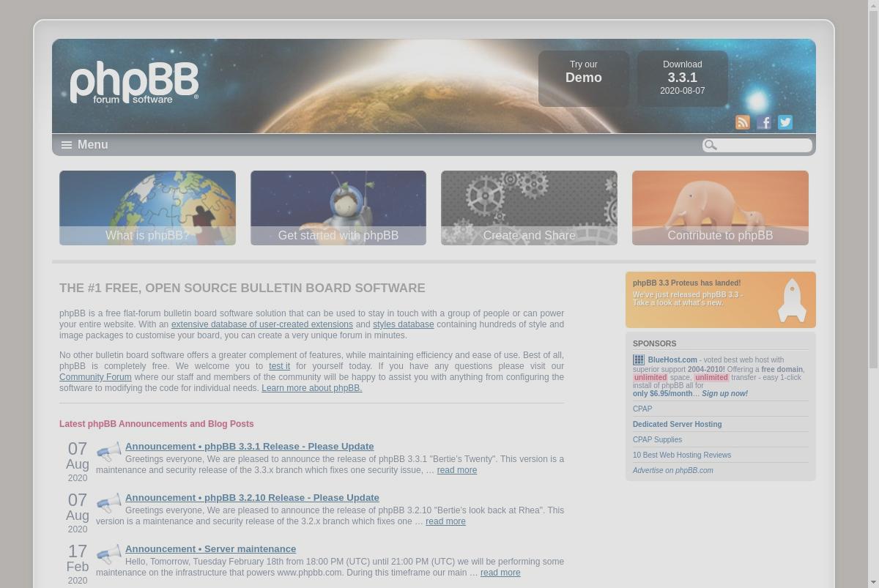This screenshot has height=588, width=879.
Task: Open the BlueHost.com sponsor link
Action: click(x=672, y=360)
